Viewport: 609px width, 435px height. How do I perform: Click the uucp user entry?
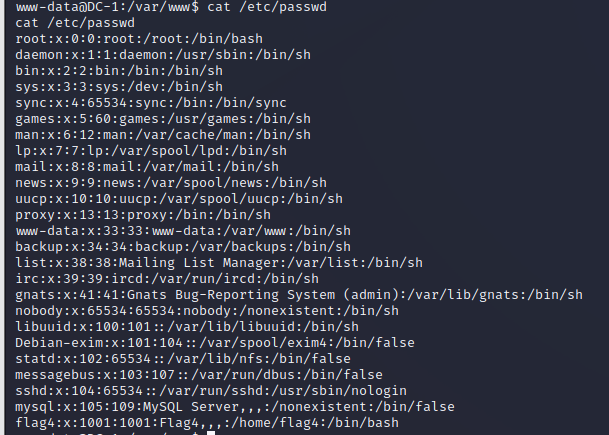pos(179,198)
